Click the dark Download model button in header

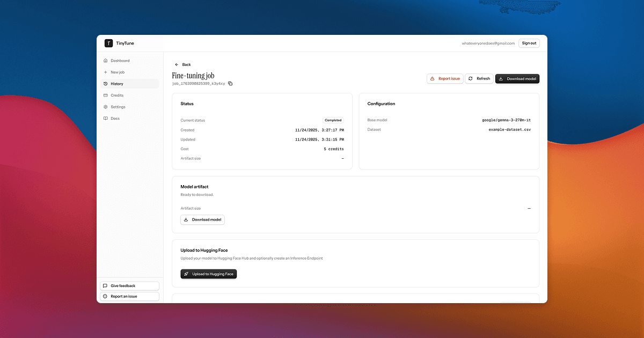pos(517,79)
